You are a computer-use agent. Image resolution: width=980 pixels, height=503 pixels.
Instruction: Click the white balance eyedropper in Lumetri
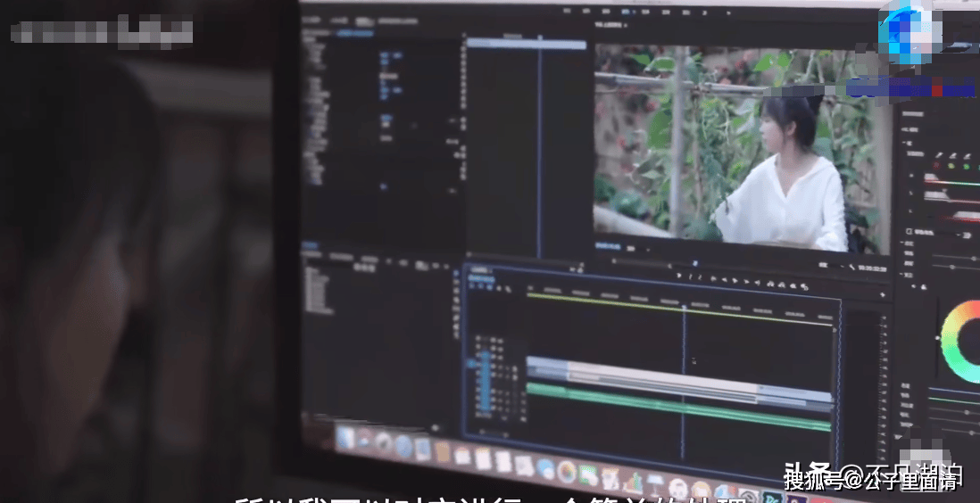[937, 155]
